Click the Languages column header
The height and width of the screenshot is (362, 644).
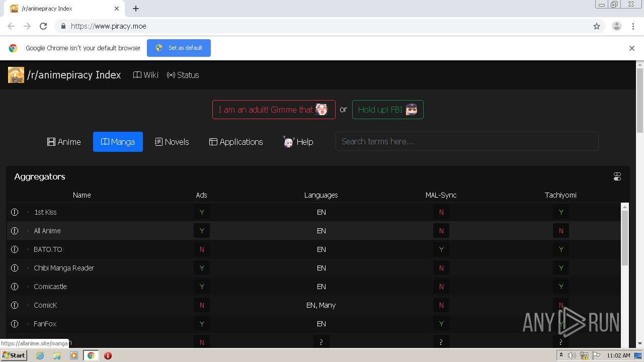[321, 195]
